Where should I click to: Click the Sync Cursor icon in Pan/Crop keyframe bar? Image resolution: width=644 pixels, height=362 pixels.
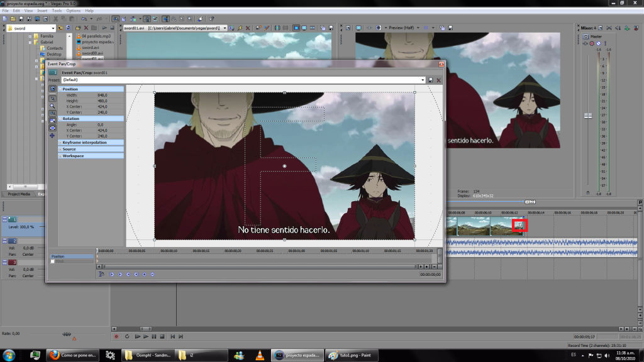101,274
